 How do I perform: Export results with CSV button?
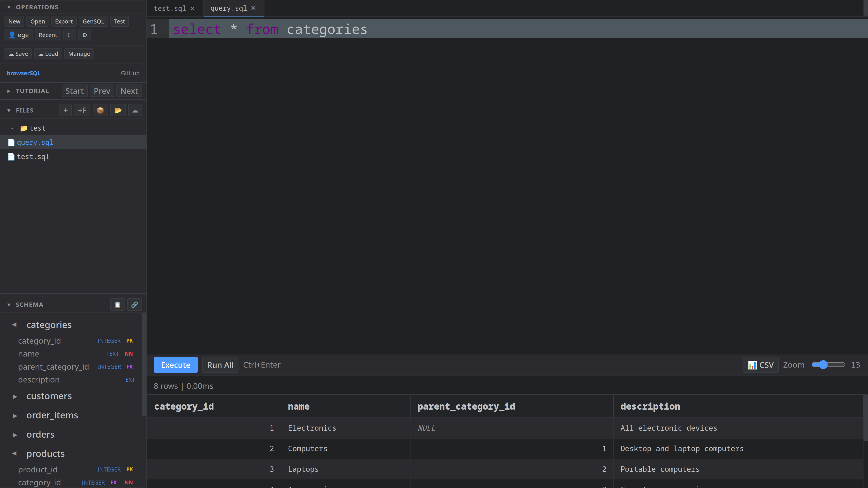[760, 365]
